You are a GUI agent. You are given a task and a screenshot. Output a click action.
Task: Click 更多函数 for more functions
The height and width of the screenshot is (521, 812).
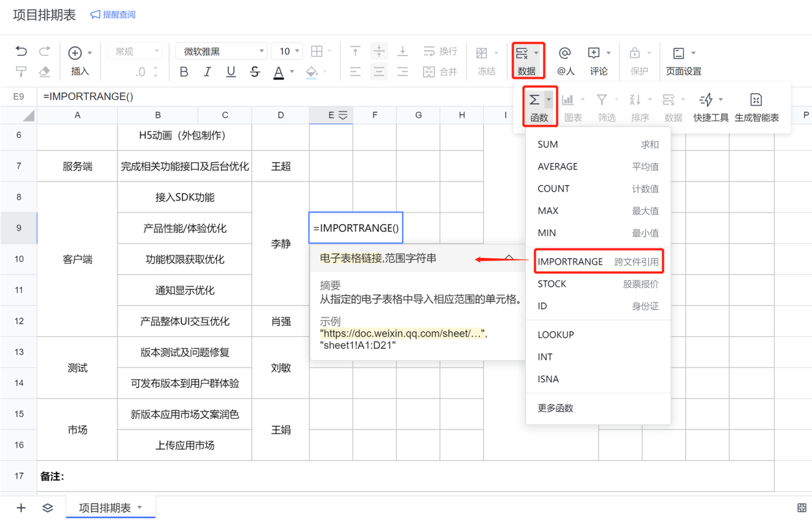pos(555,408)
